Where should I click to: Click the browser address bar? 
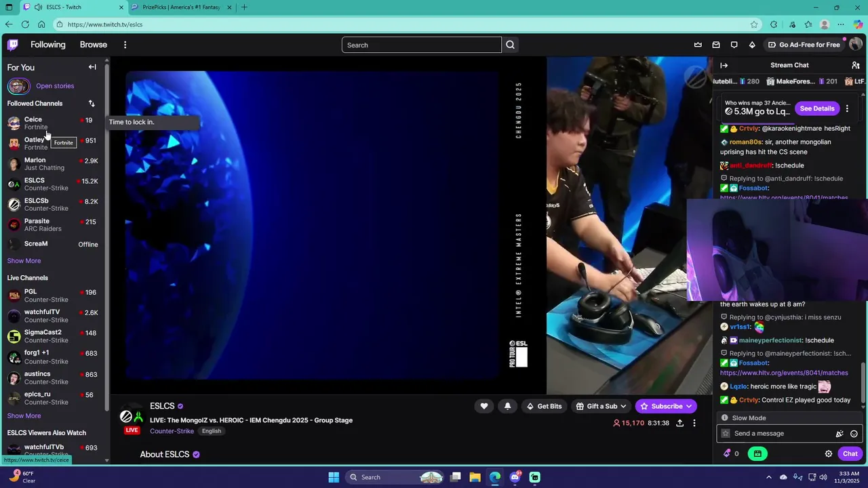pos(407,24)
